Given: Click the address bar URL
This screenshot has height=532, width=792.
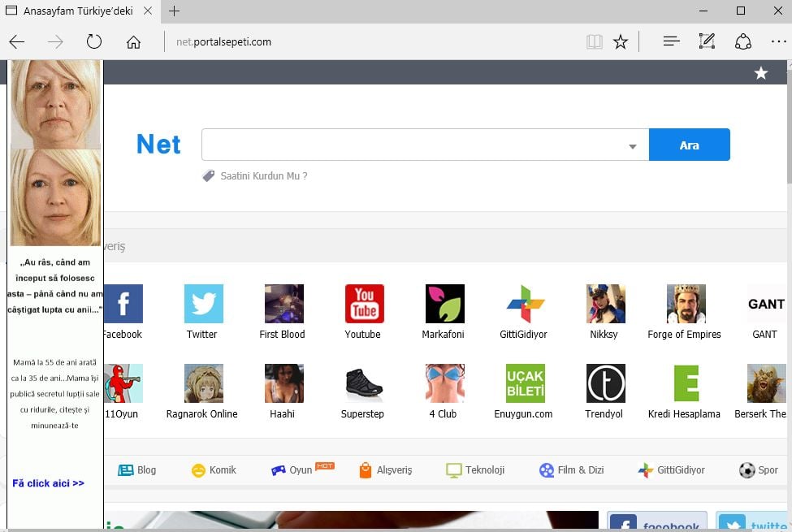Looking at the screenshot, I should 223,42.
